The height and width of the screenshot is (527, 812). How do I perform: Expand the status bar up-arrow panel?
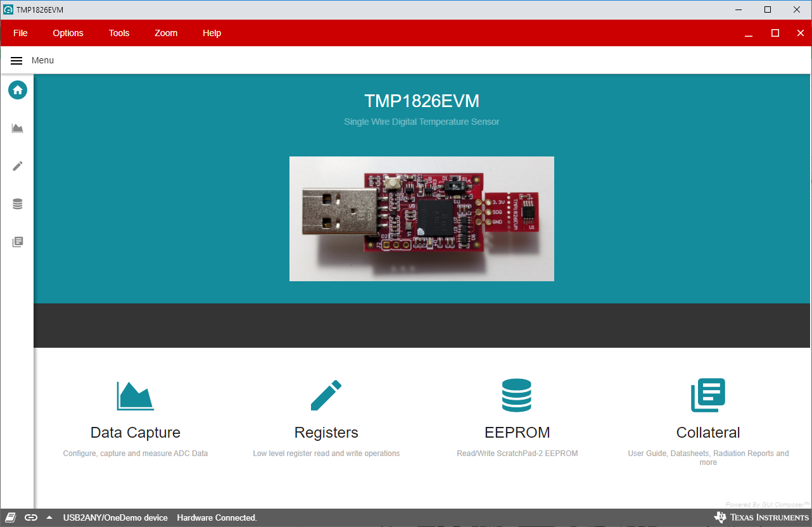(49, 517)
